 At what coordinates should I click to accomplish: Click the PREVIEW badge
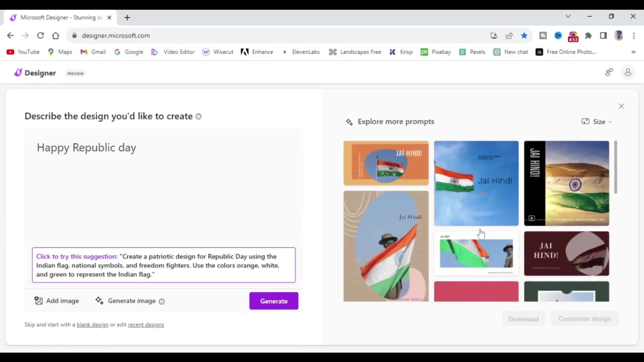(75, 73)
